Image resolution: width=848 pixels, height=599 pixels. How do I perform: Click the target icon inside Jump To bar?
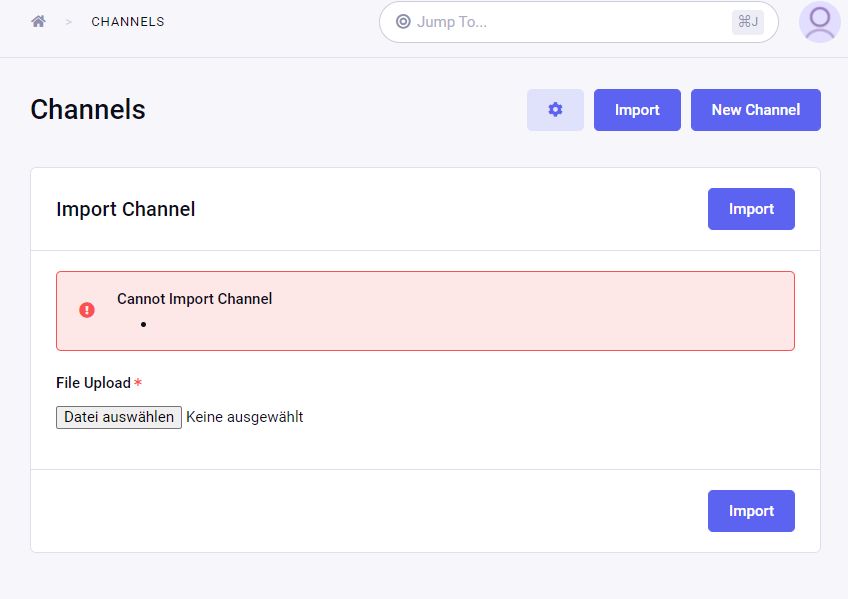click(403, 21)
